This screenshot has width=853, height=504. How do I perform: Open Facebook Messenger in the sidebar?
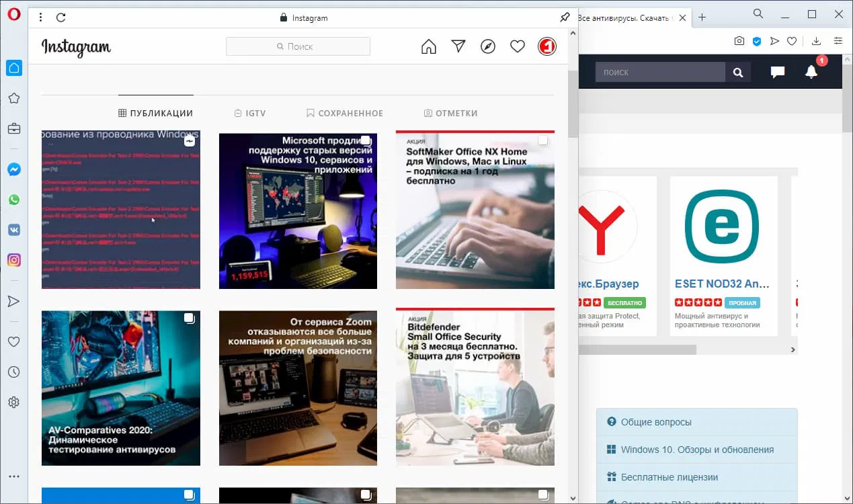point(14,170)
